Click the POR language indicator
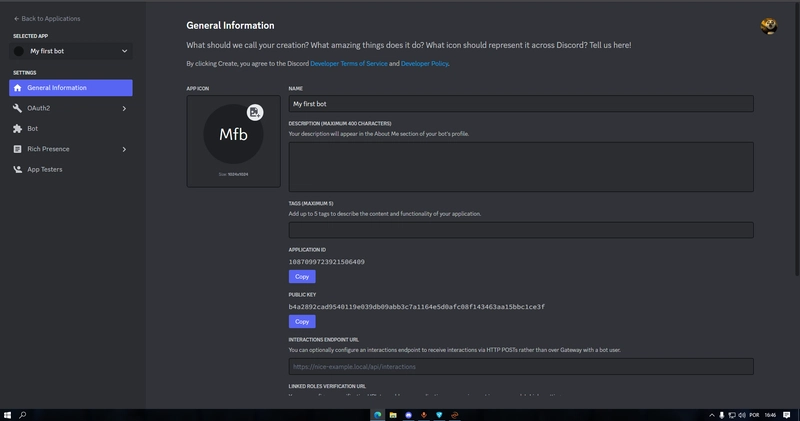800x421 pixels. click(x=754, y=415)
